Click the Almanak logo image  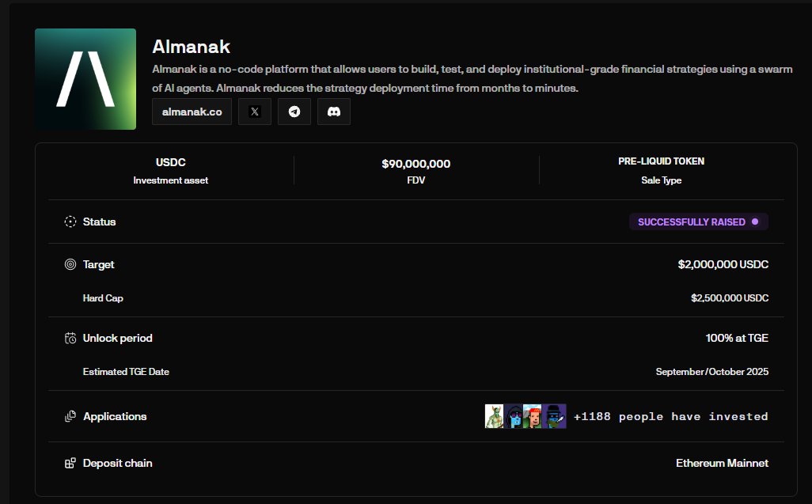point(85,79)
